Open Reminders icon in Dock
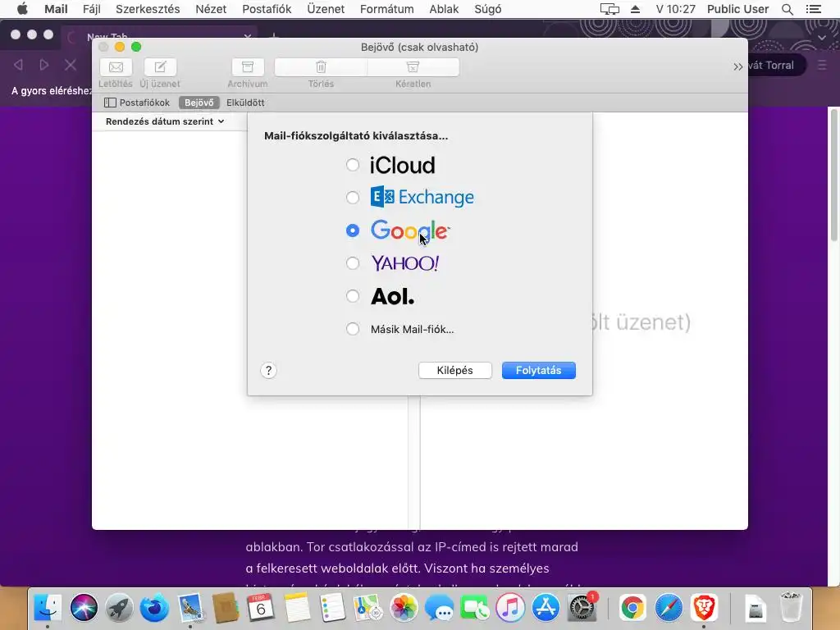This screenshot has height=630, width=840. coord(332,608)
